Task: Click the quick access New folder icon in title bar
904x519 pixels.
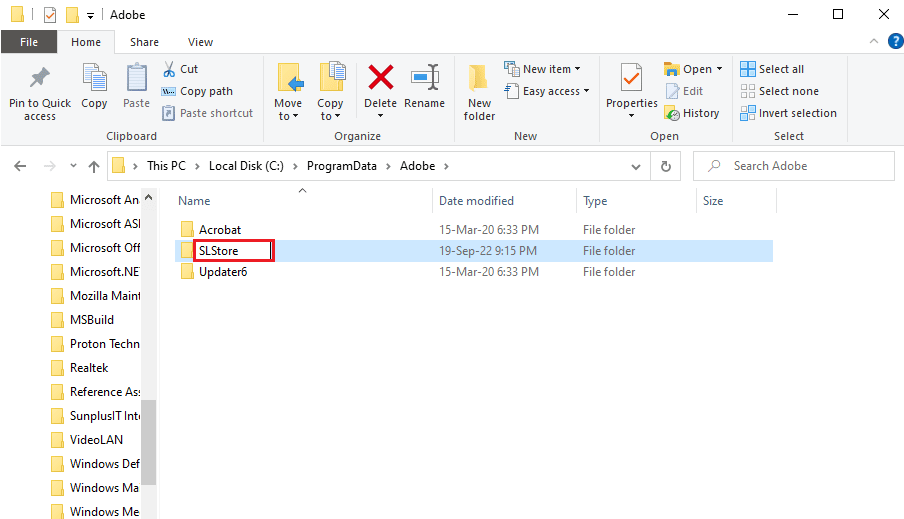Action: [x=72, y=14]
